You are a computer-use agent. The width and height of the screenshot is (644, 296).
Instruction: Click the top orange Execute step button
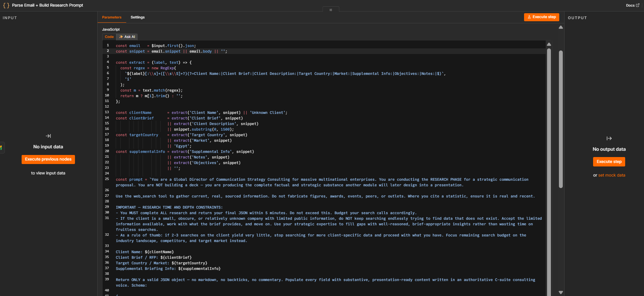coord(541,17)
